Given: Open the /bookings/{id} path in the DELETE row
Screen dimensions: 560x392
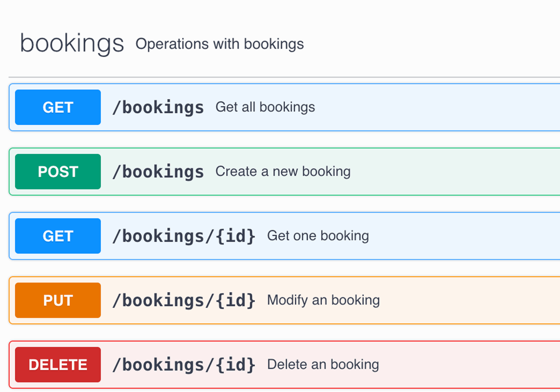Looking at the screenshot, I should click(184, 365).
